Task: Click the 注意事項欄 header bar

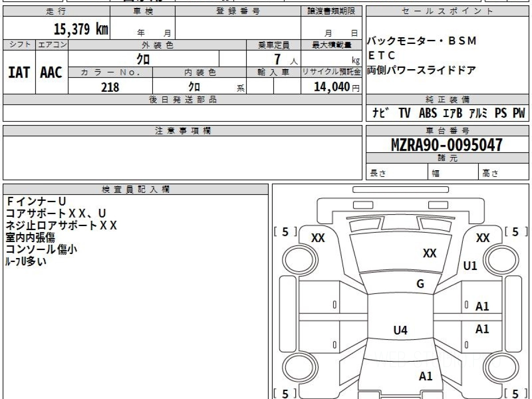Action: point(183,131)
